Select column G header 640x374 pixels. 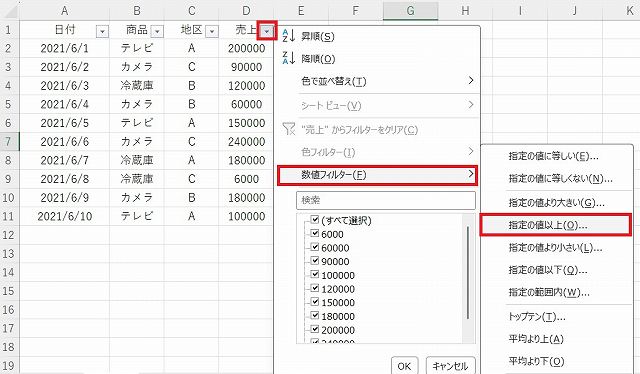point(410,10)
